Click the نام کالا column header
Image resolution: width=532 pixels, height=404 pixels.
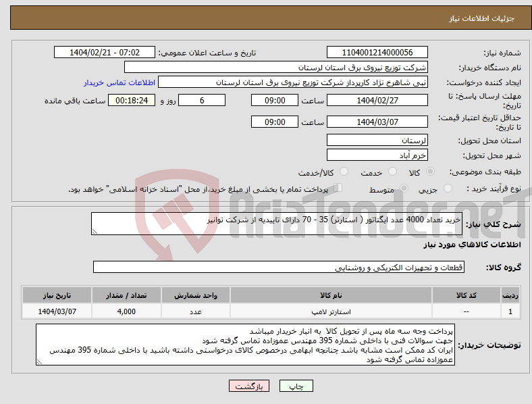point(331,295)
